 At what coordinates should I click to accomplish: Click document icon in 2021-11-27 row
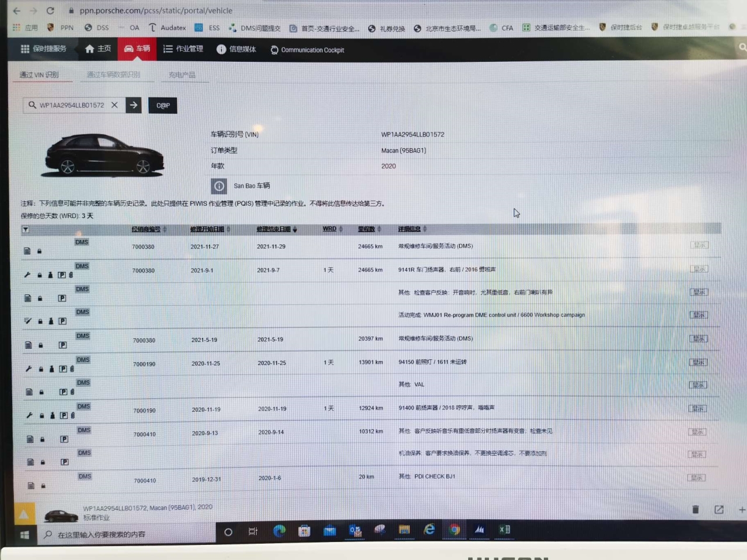tap(27, 251)
